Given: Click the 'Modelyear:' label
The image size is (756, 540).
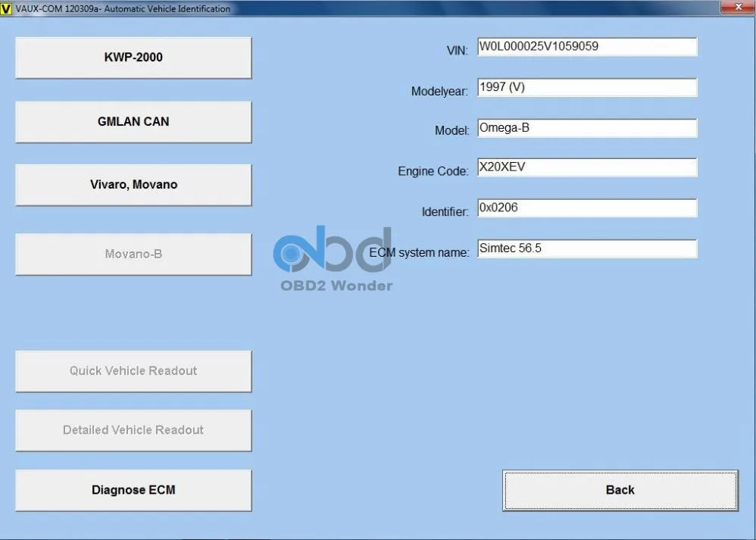Looking at the screenshot, I should (439, 91).
